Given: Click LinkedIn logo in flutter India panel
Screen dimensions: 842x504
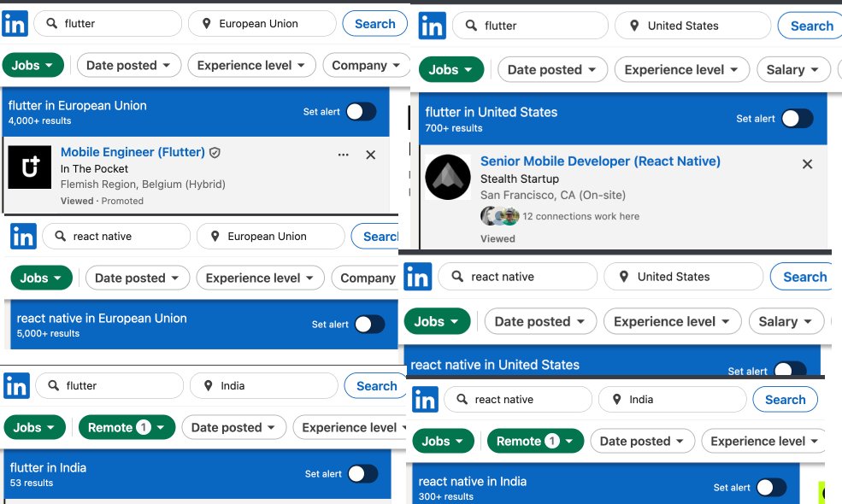Looking at the screenshot, I should point(16,386).
